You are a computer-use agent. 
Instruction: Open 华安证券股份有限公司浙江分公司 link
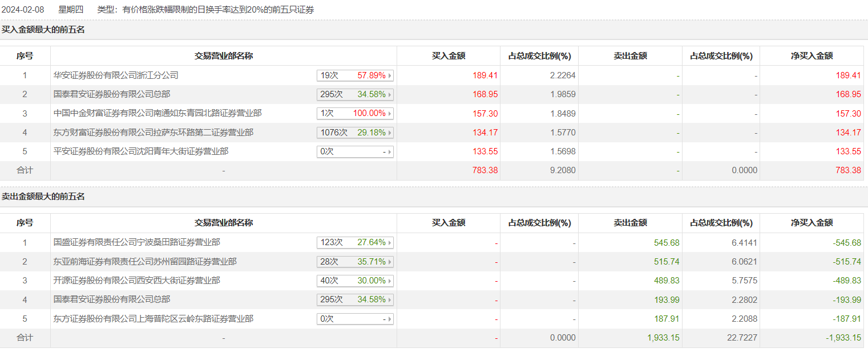pyautogui.click(x=116, y=75)
